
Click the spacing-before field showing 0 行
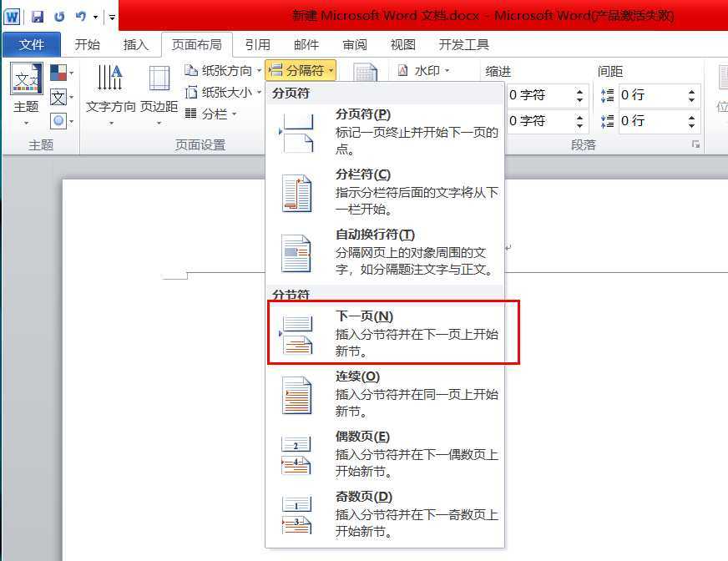(651, 95)
